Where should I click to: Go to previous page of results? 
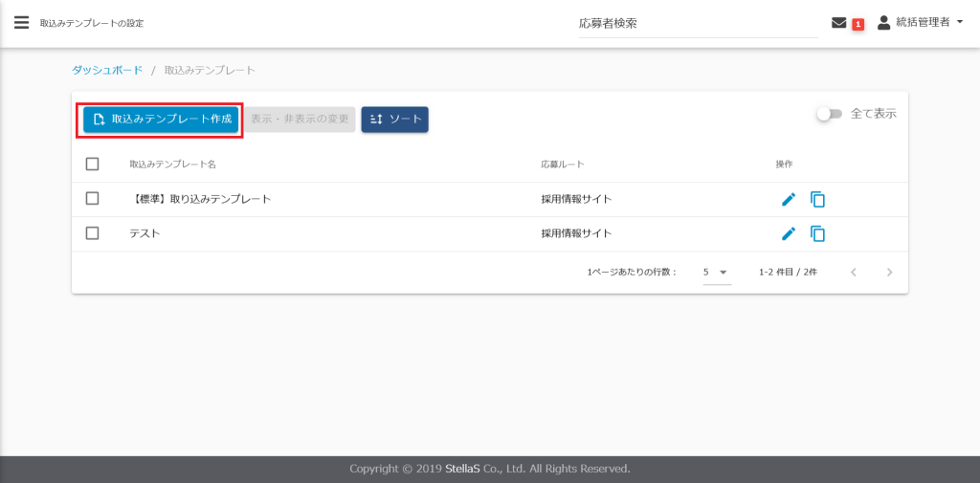pyautogui.click(x=854, y=273)
